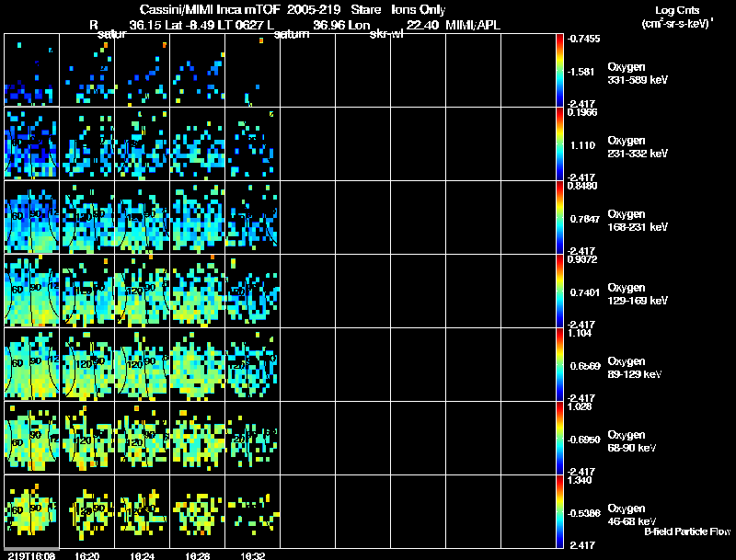Click the 16:24 panel for Oxygen 168-231 keV
The image size is (736, 560).
point(143,218)
